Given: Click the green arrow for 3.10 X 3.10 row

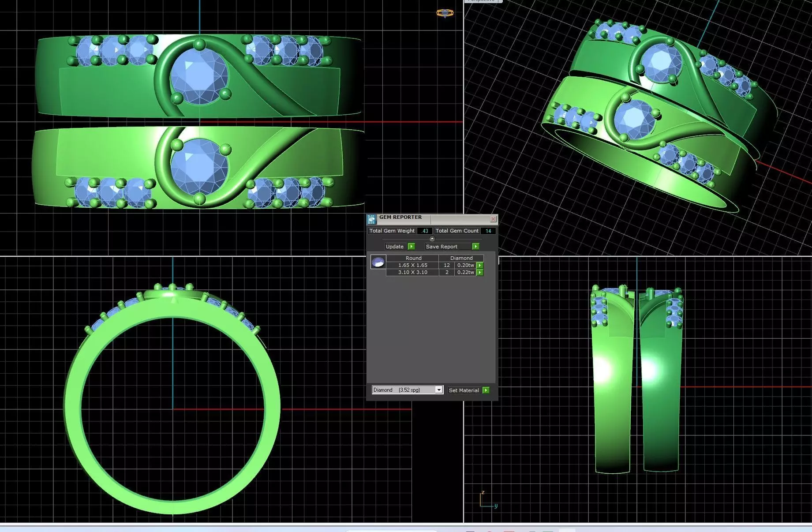Looking at the screenshot, I should point(480,273).
